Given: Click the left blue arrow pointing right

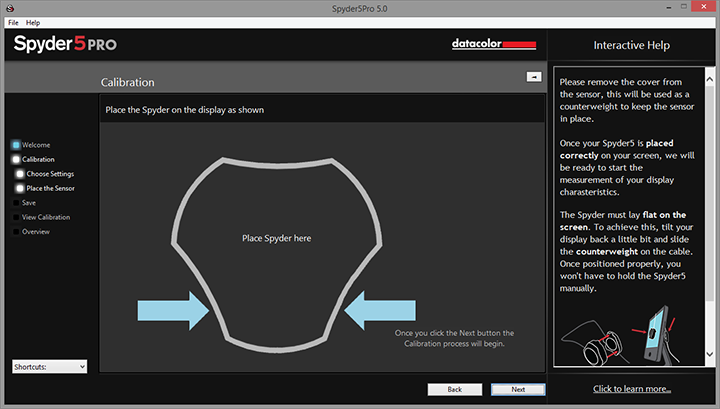Looking at the screenshot, I should click(171, 309).
